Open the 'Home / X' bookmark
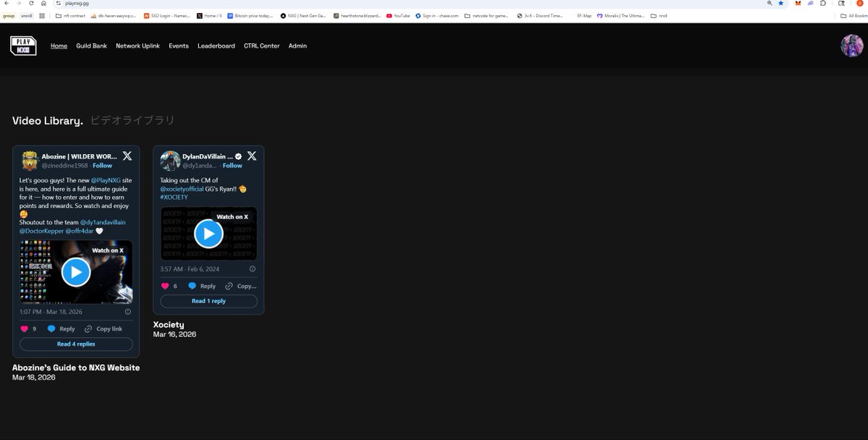The width and height of the screenshot is (868, 440). [x=209, y=15]
